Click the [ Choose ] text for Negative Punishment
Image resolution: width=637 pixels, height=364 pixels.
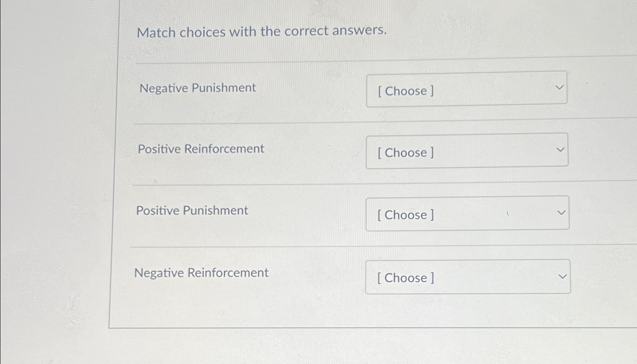405,91
